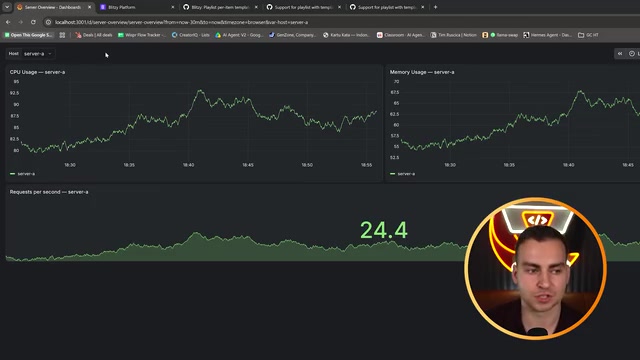The width and height of the screenshot is (640, 360).
Task: Click the 62.5 axis label in Memory Usage
Action: click(394, 114)
